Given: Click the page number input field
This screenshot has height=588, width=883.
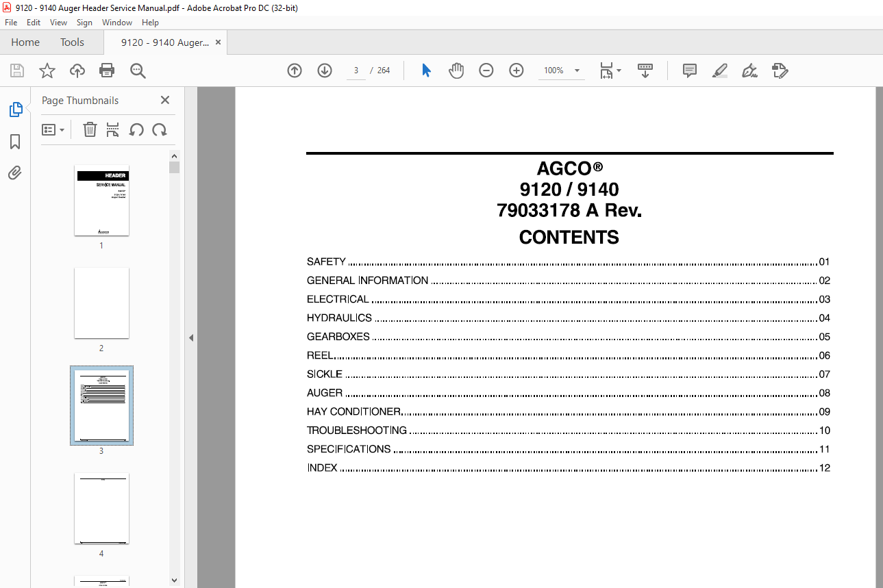Looking at the screenshot, I should tap(356, 71).
